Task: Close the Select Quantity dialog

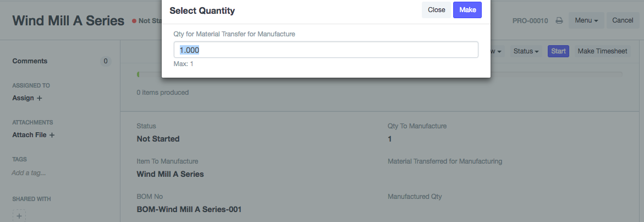Action: [436, 10]
